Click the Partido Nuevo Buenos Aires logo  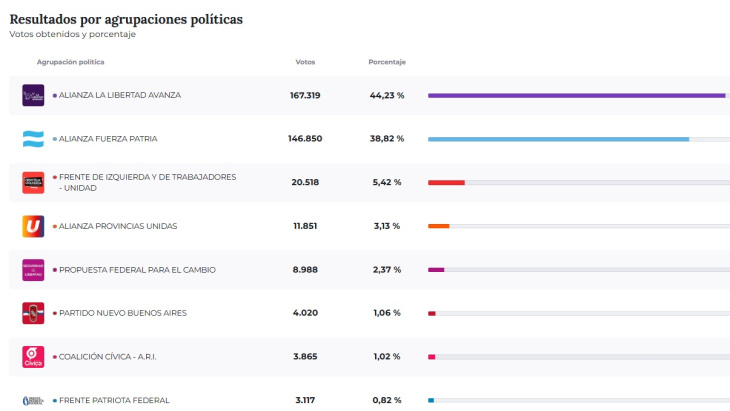[33, 313]
